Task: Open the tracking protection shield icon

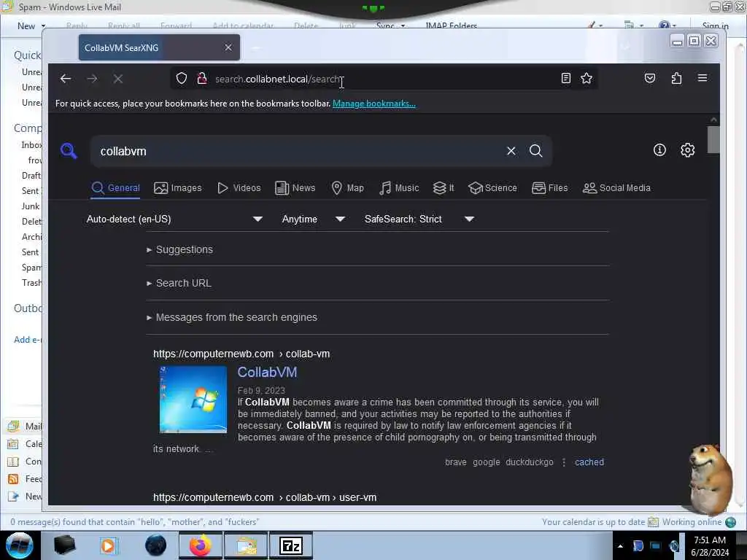Action: pyautogui.click(x=182, y=79)
